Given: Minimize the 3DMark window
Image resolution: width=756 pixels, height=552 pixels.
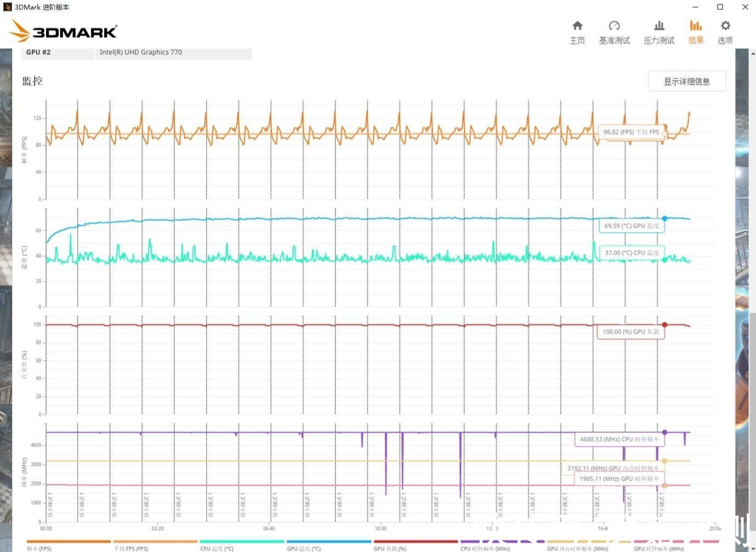Looking at the screenshot, I should point(696,7).
